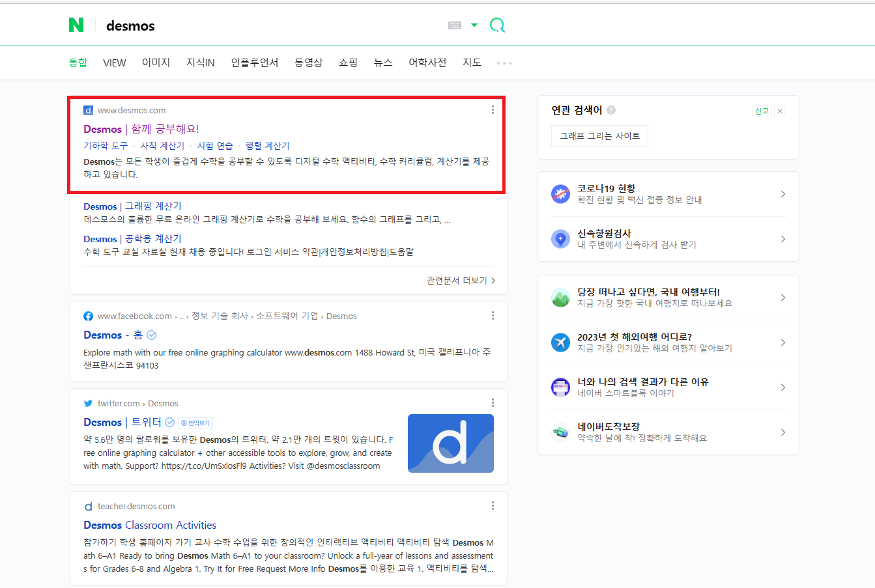The width and height of the screenshot is (875, 588).
Task: Open the Desmos logo thumbnail image
Action: point(451,443)
